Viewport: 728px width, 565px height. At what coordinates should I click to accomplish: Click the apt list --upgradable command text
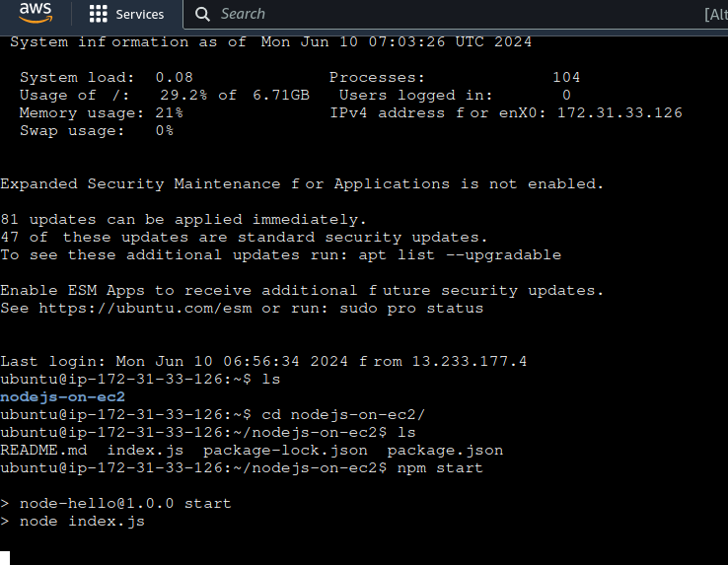click(460, 254)
